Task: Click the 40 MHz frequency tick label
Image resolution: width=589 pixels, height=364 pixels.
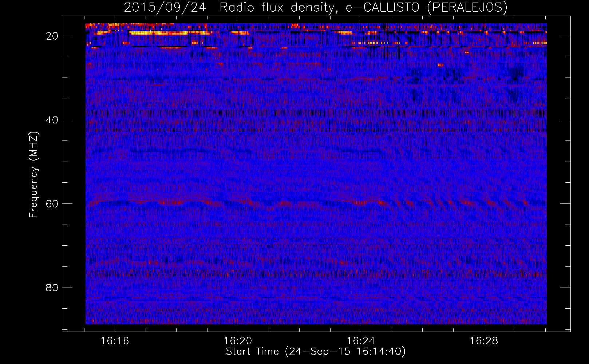Action: pyautogui.click(x=52, y=120)
